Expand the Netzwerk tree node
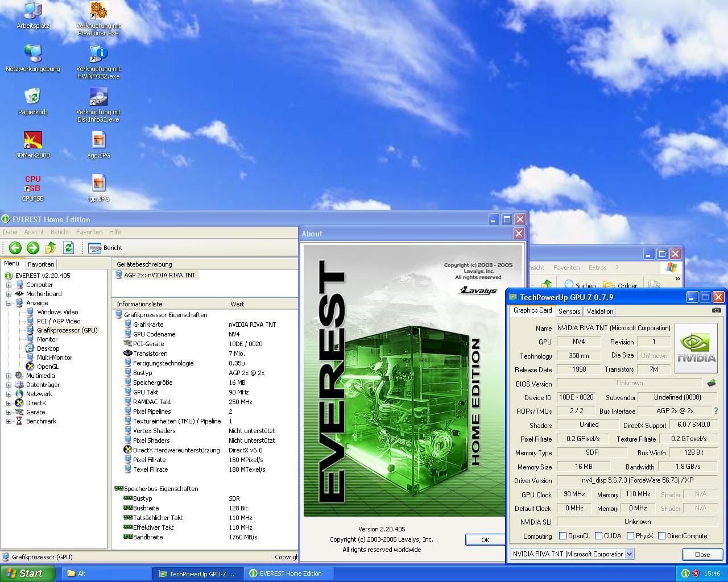 [x=9, y=394]
